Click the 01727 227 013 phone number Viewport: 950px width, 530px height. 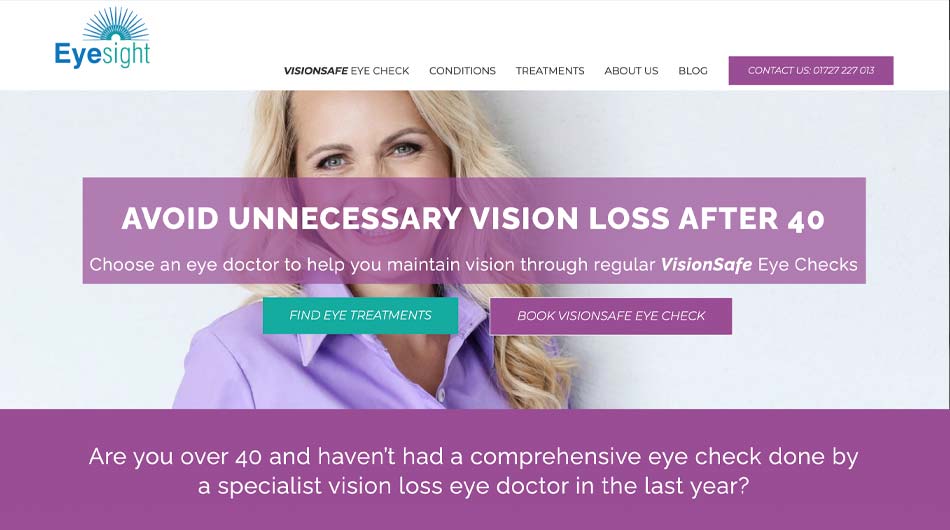(x=843, y=71)
